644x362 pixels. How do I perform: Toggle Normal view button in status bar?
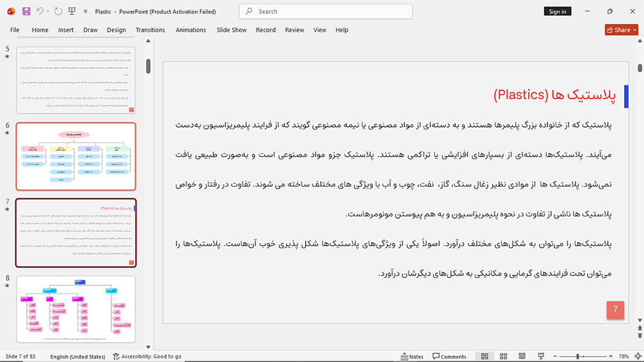(x=485, y=356)
